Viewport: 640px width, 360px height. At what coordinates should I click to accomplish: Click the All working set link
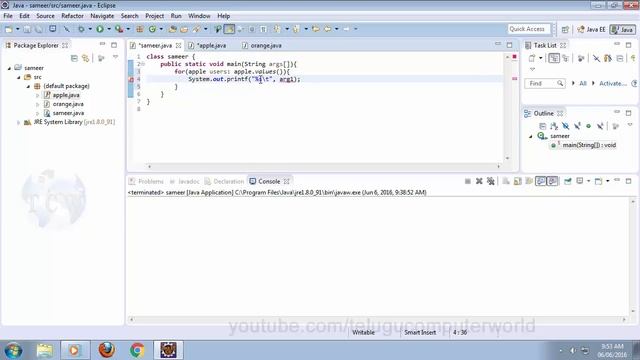pos(582,83)
